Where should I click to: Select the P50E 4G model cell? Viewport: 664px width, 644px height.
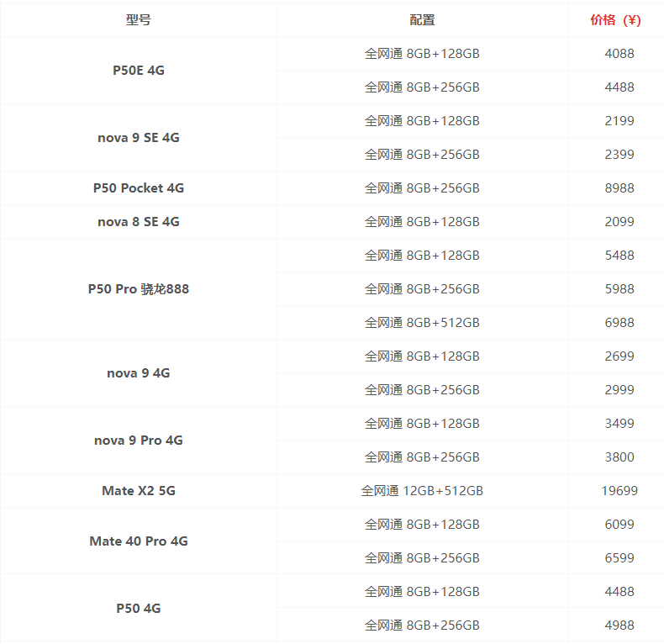click(x=139, y=71)
